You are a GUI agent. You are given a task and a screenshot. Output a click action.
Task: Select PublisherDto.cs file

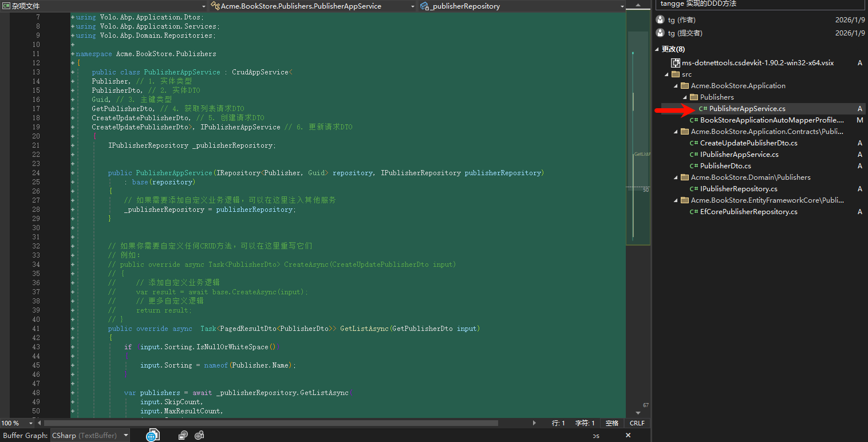[725, 166]
